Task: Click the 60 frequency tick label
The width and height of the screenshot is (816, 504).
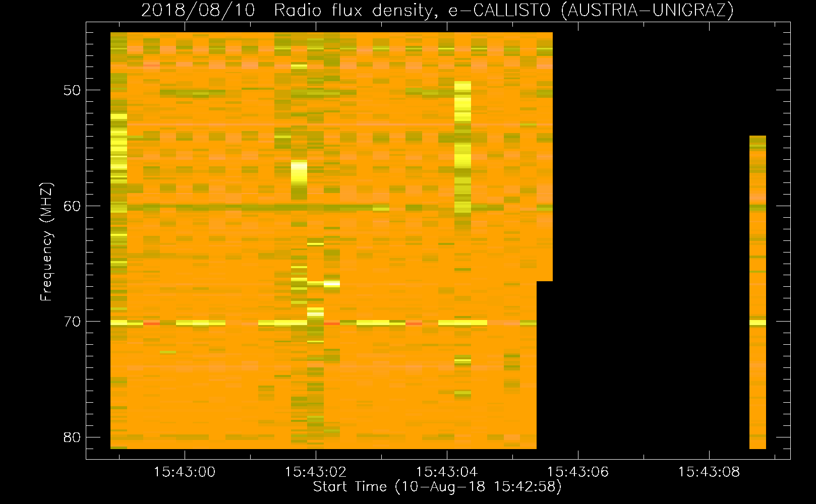Action: 72,206
